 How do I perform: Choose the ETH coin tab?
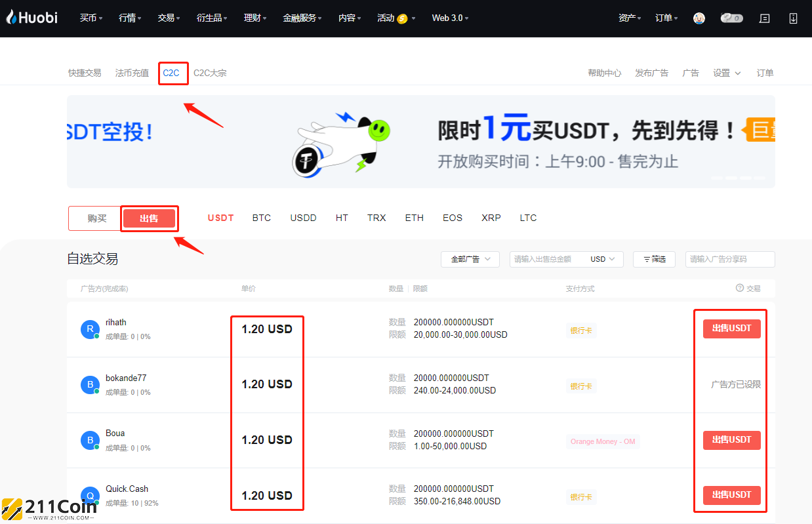pos(415,218)
